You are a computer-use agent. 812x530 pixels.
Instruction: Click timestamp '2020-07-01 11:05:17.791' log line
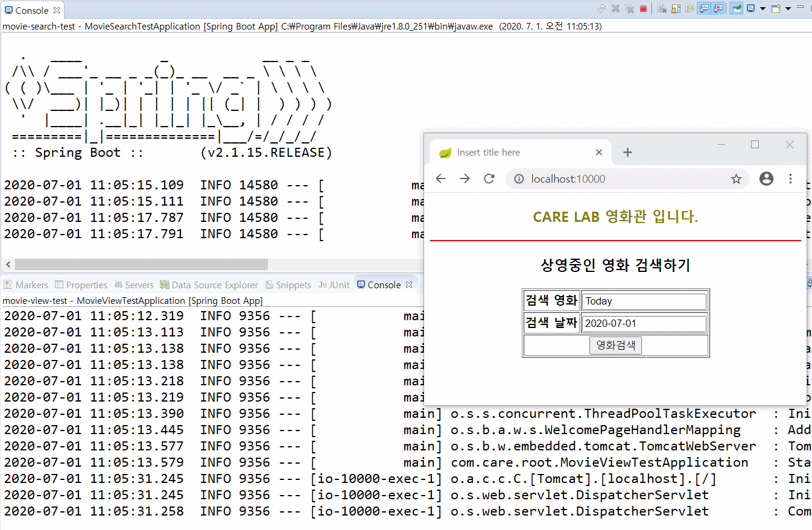coord(94,234)
